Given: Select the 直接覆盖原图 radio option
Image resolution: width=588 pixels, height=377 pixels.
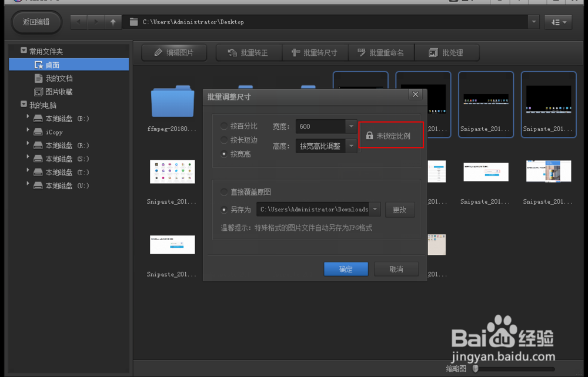Looking at the screenshot, I should coord(224,192).
